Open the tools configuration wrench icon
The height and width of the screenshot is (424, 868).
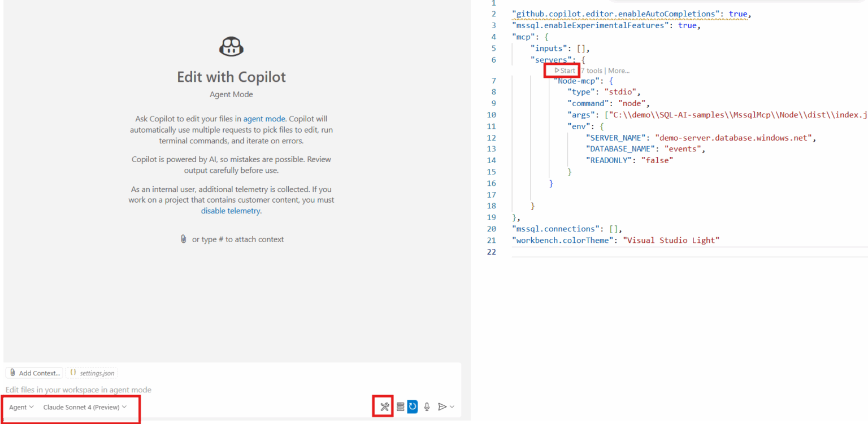click(383, 406)
